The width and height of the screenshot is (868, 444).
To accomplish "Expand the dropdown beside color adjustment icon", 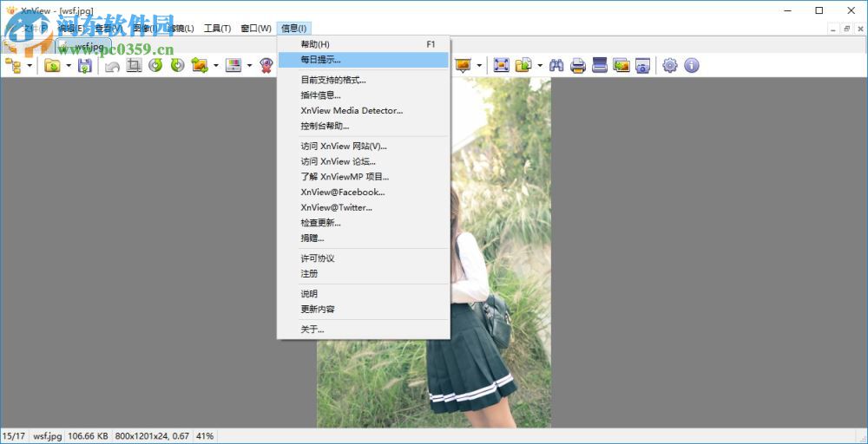I will tap(250, 66).
